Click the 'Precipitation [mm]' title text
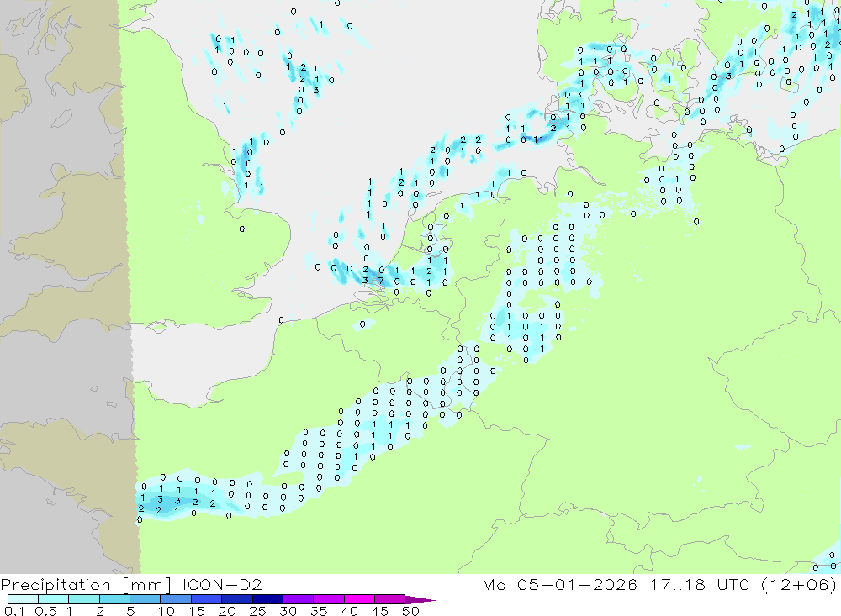 tap(86, 585)
